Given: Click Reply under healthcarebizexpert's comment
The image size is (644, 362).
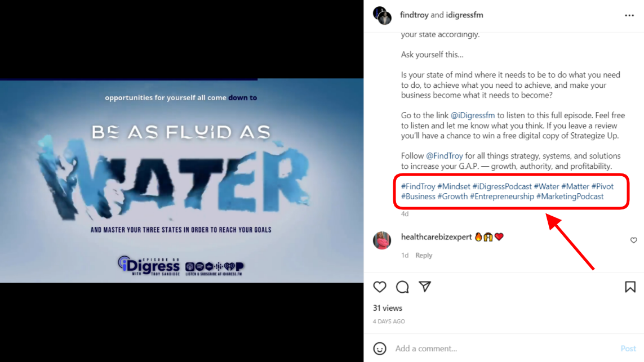Looking at the screenshot, I should tap(424, 255).
